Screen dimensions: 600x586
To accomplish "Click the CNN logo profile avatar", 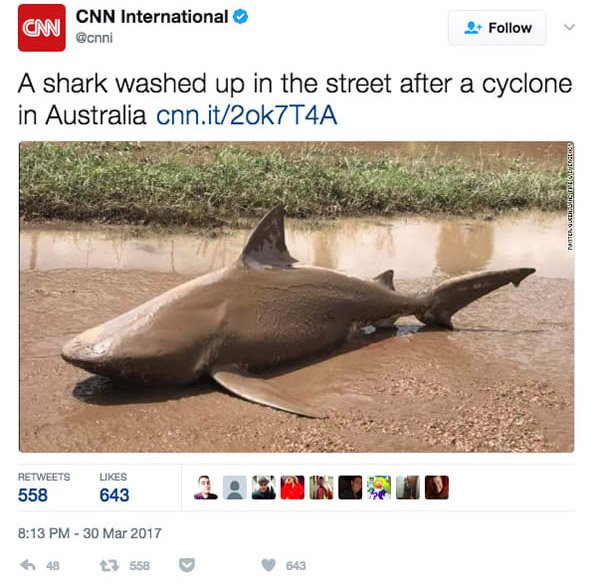I will [x=41, y=28].
